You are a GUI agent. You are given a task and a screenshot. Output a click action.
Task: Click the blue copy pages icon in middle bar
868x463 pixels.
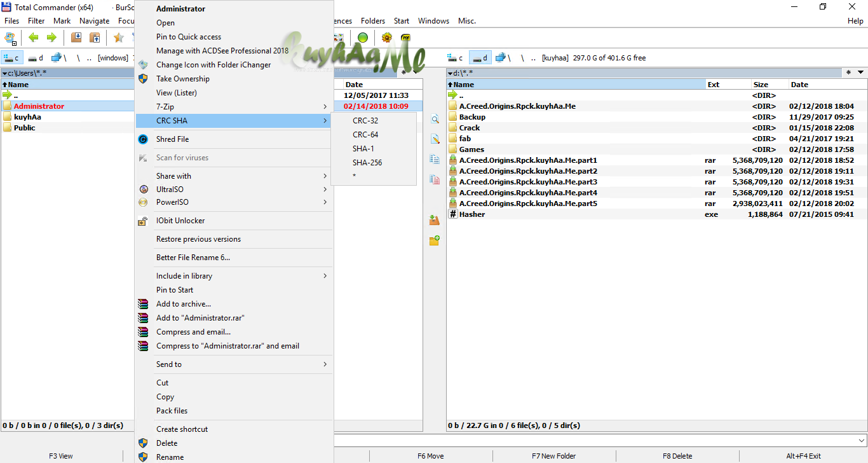pos(435,160)
